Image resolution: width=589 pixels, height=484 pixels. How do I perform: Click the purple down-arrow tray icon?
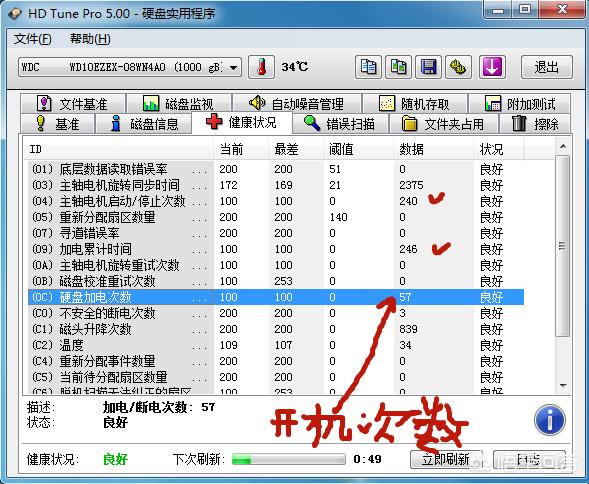(492, 67)
